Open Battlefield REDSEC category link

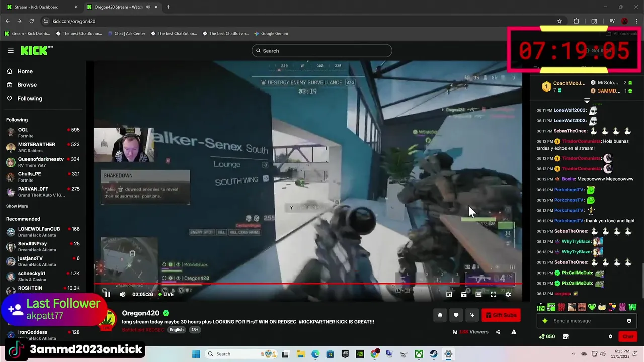[143, 330]
